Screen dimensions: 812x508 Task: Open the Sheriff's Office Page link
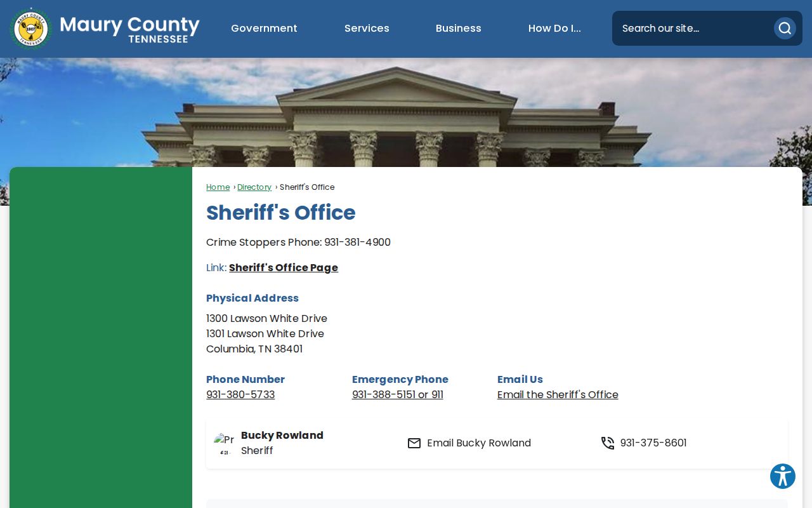point(284,268)
